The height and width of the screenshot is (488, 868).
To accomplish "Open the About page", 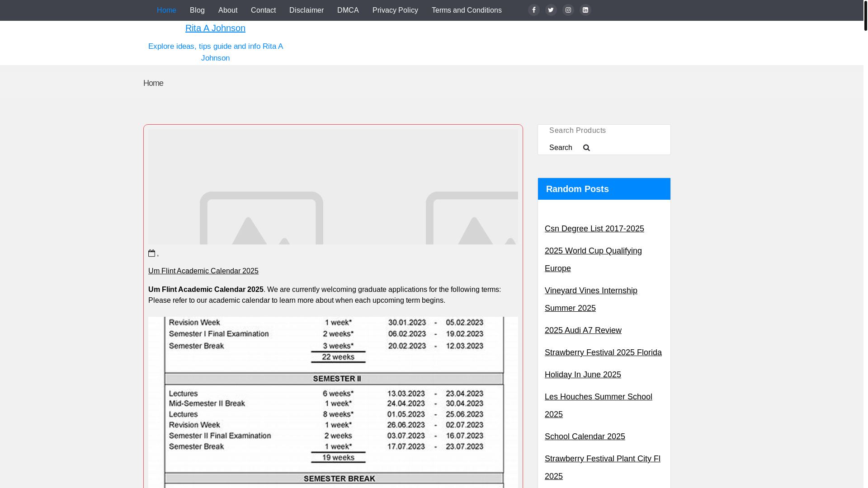I will tap(228, 10).
